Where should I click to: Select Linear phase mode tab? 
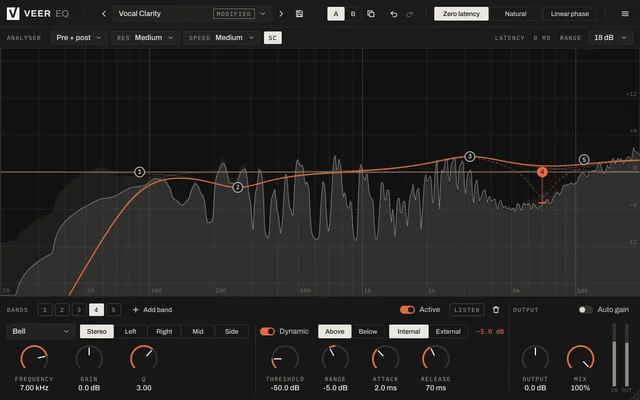point(569,14)
